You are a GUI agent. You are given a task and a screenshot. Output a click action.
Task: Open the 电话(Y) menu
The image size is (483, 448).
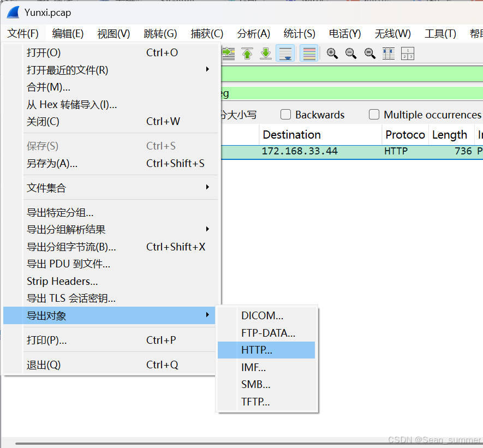pyautogui.click(x=345, y=33)
